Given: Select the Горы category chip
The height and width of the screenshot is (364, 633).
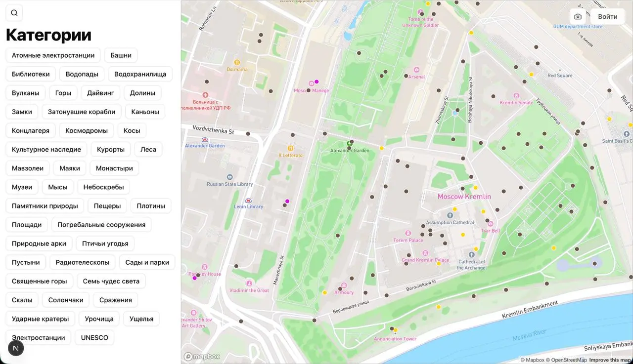Looking at the screenshot, I should [x=63, y=93].
